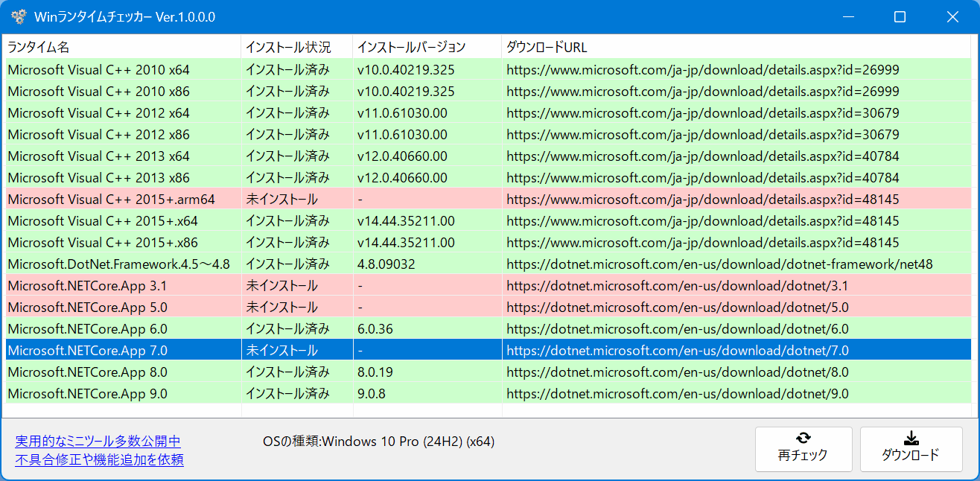Select Microsoft Visual C++ 2015+.x86 row
The image size is (980, 481).
pyautogui.click(x=488, y=243)
